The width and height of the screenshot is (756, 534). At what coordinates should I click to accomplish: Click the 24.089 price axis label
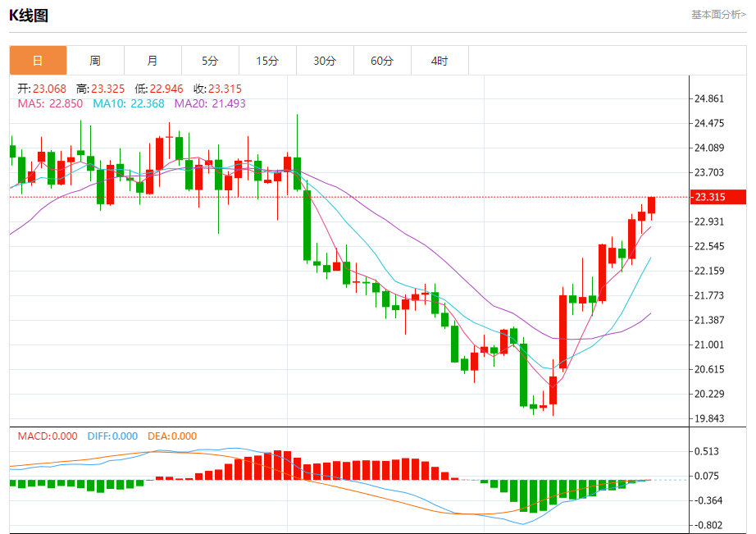pyautogui.click(x=708, y=148)
